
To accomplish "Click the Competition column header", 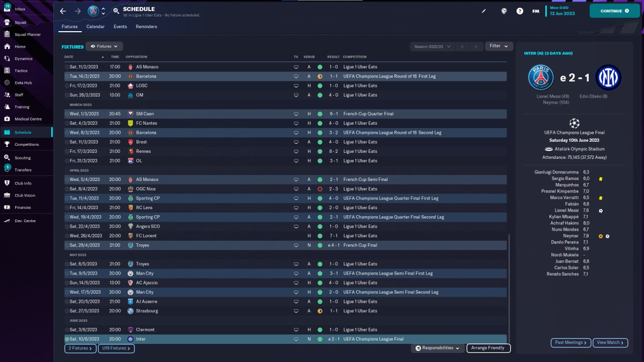I will tap(355, 57).
